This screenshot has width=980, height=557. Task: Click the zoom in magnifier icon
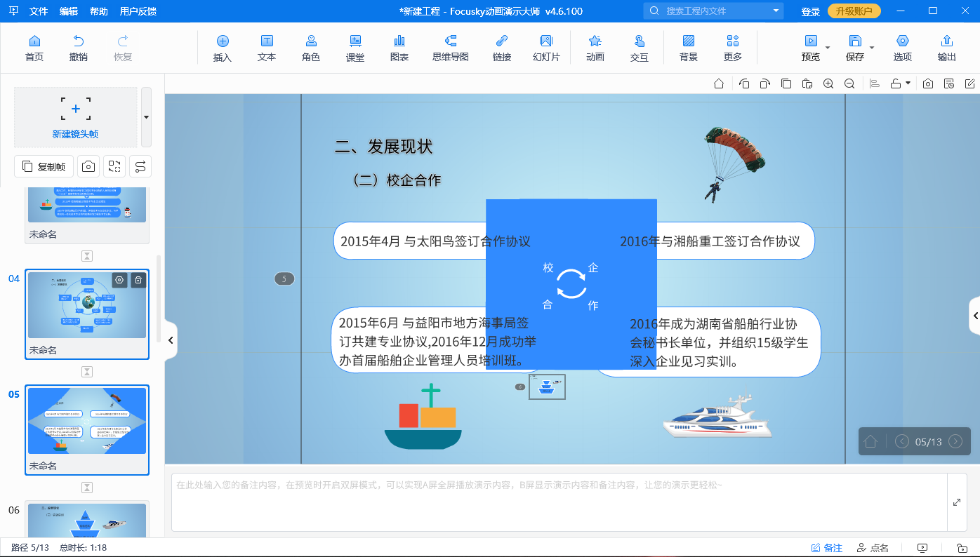(x=828, y=83)
